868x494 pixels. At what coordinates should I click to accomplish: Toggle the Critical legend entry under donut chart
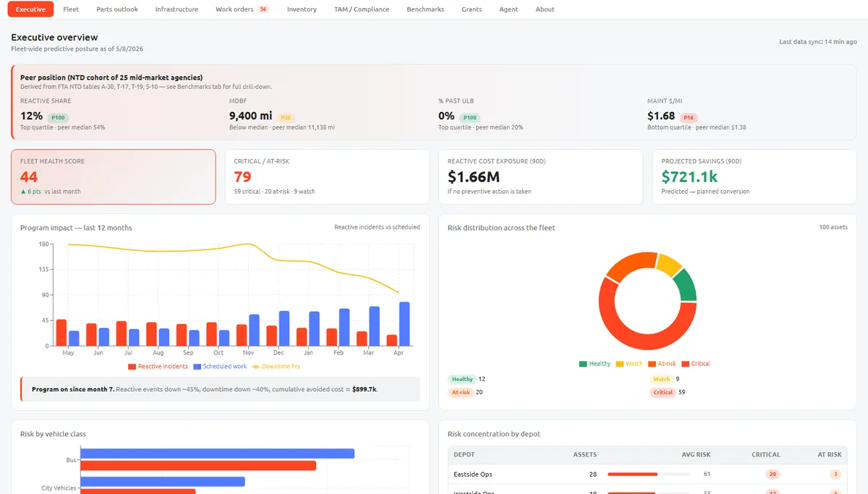point(696,364)
